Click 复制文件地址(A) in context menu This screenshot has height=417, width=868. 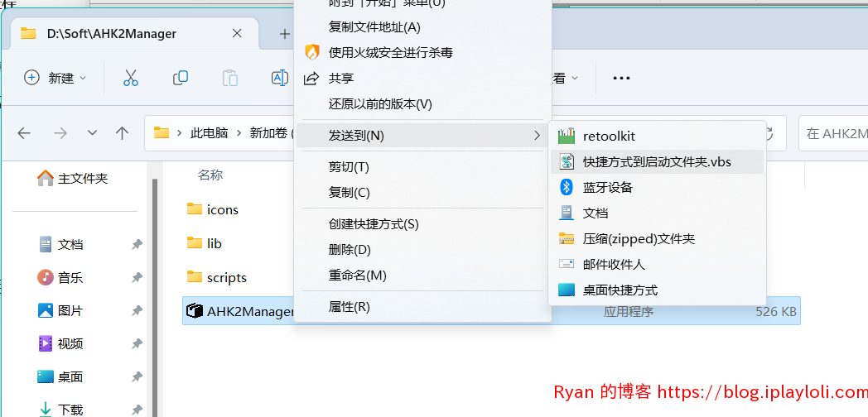pos(422,27)
